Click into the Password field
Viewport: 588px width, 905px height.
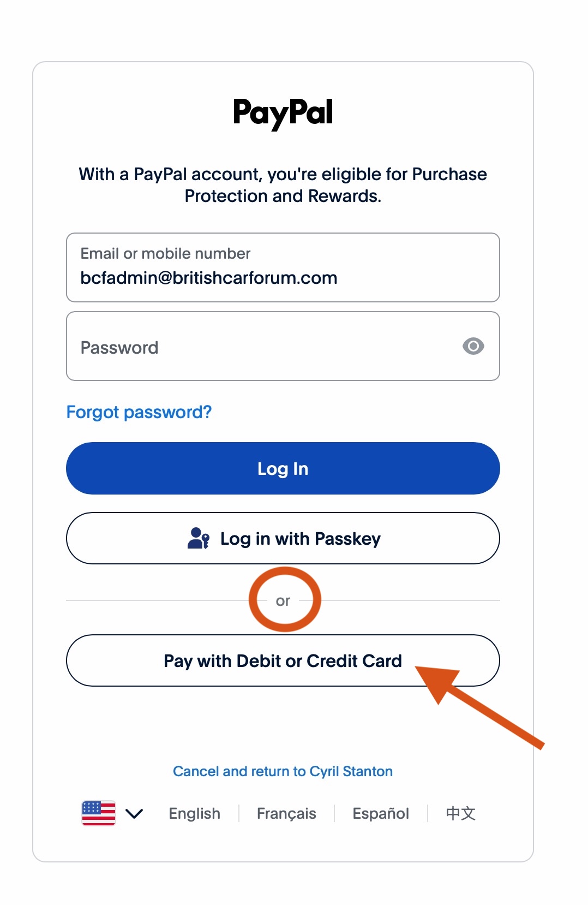click(x=262, y=347)
